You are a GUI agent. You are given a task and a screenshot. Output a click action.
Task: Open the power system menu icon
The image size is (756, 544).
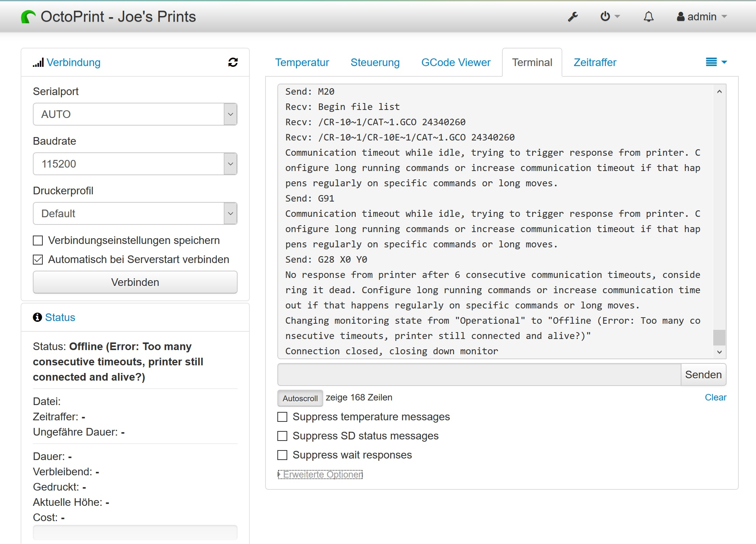(x=610, y=16)
